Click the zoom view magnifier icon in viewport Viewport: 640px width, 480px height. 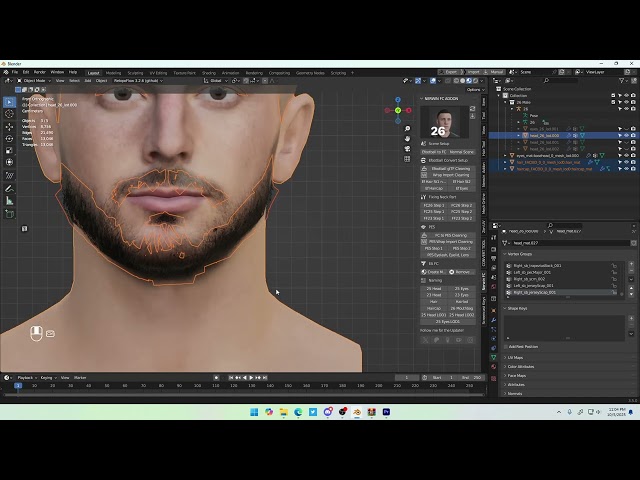coord(407,129)
